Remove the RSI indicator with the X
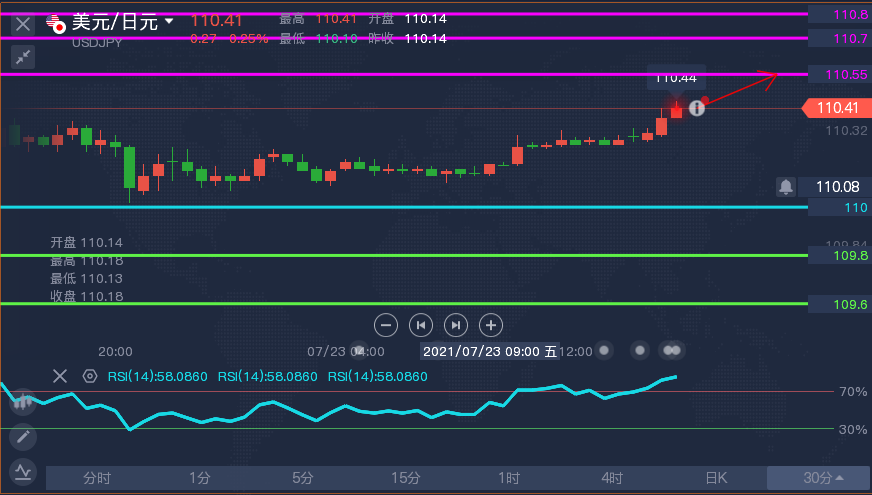Image resolution: width=872 pixels, height=495 pixels. click(60, 376)
